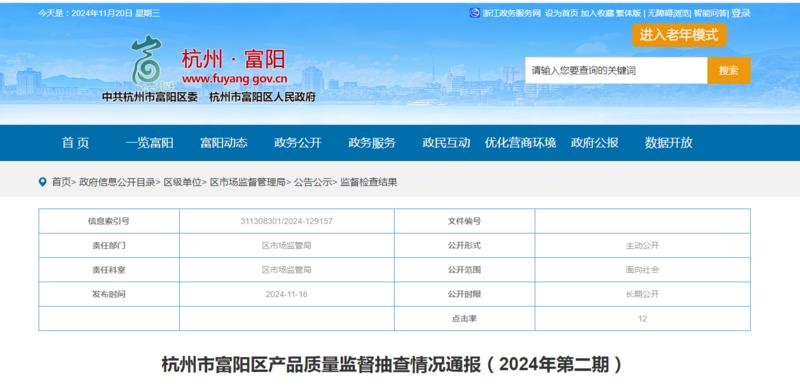
Task: Enable 进入老年模式 elderly mode
Action: tap(679, 35)
